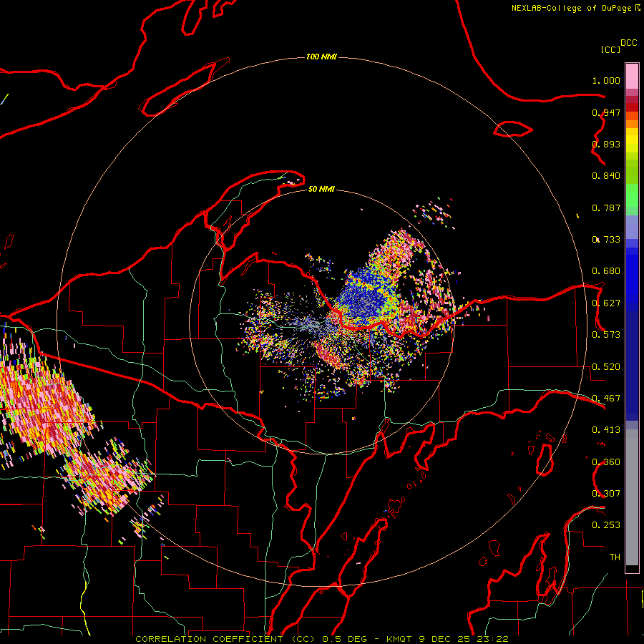Click the 0.680 scale value

coord(606,271)
